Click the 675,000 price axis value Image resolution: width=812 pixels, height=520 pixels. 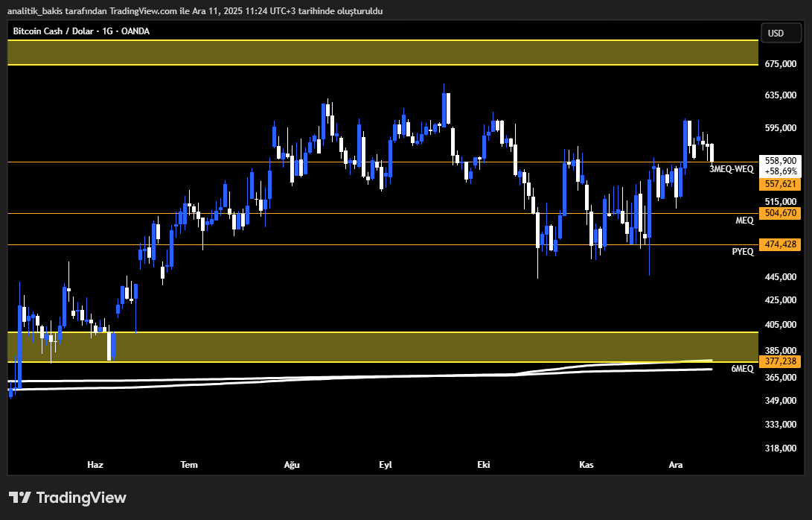tap(781, 64)
